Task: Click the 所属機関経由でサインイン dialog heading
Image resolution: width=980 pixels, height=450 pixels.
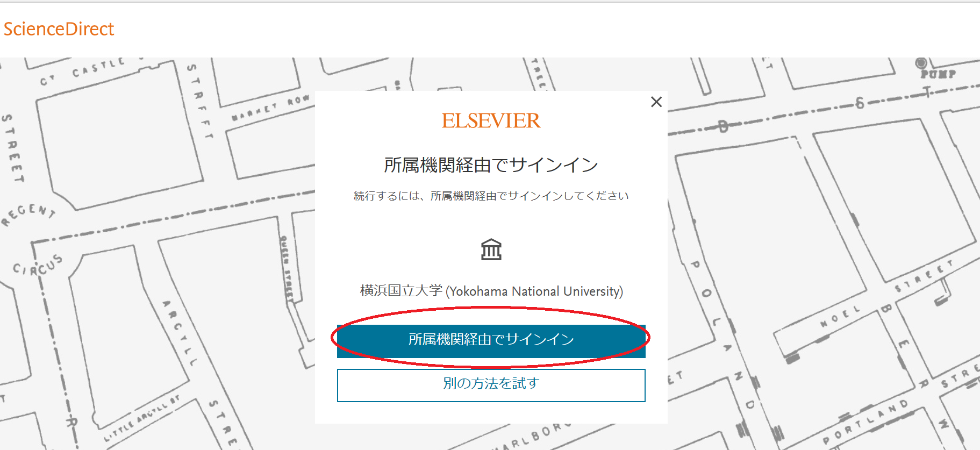Action: [x=491, y=166]
